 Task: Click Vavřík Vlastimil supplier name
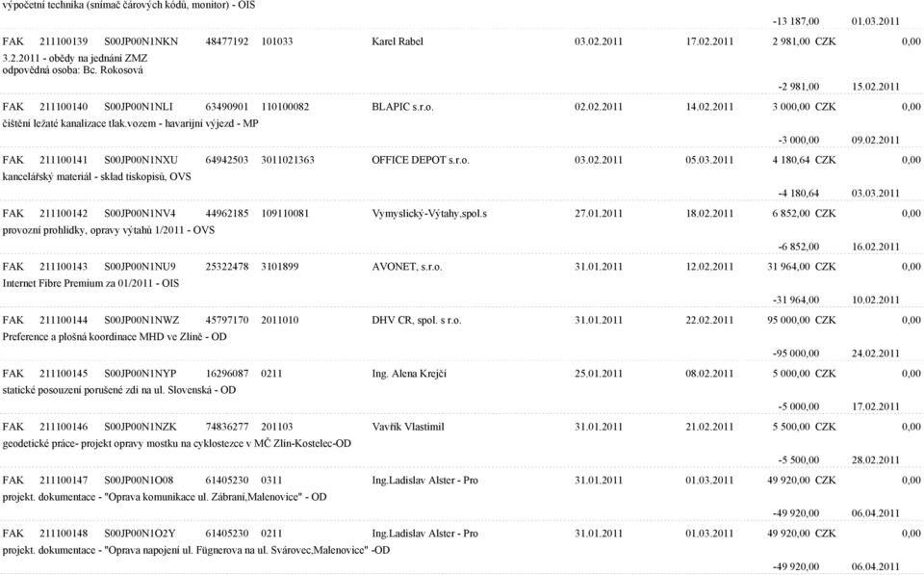[408, 427]
